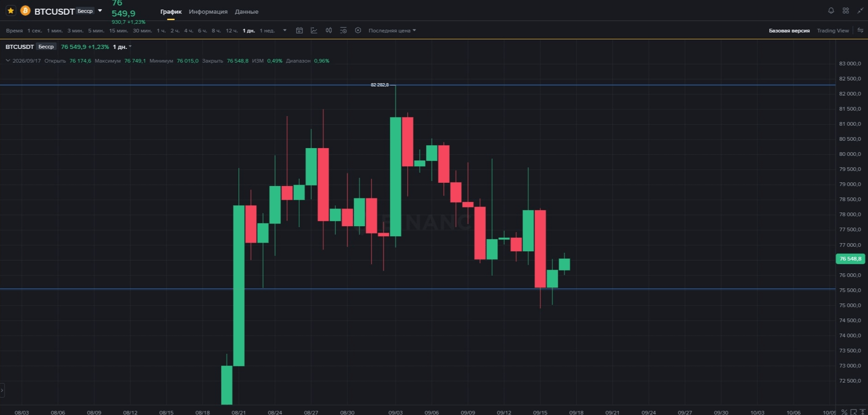Screen dimensions: 868x415
Task: Toggle auto-fit vertical price scale
Action: click(863, 412)
